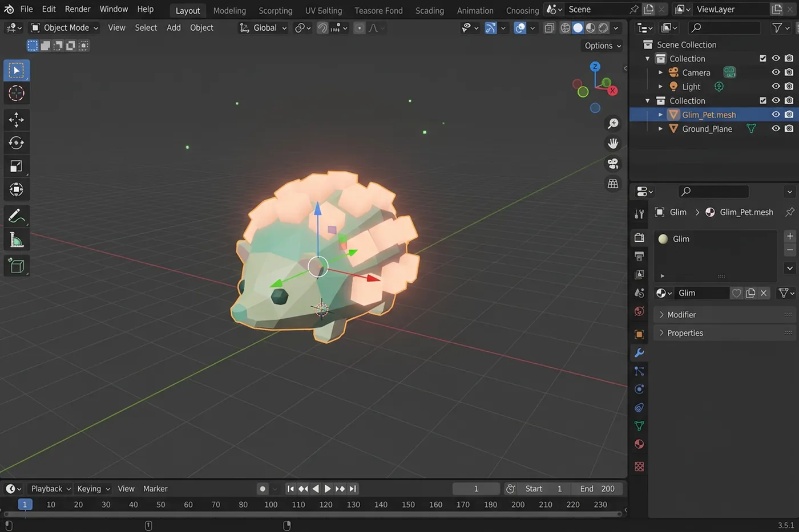This screenshot has width=799, height=532.
Task: Click frame 100 on the timeline
Action: click(271, 505)
